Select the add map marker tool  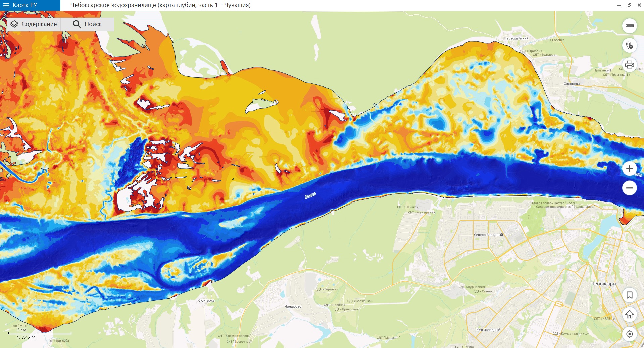pyautogui.click(x=629, y=45)
